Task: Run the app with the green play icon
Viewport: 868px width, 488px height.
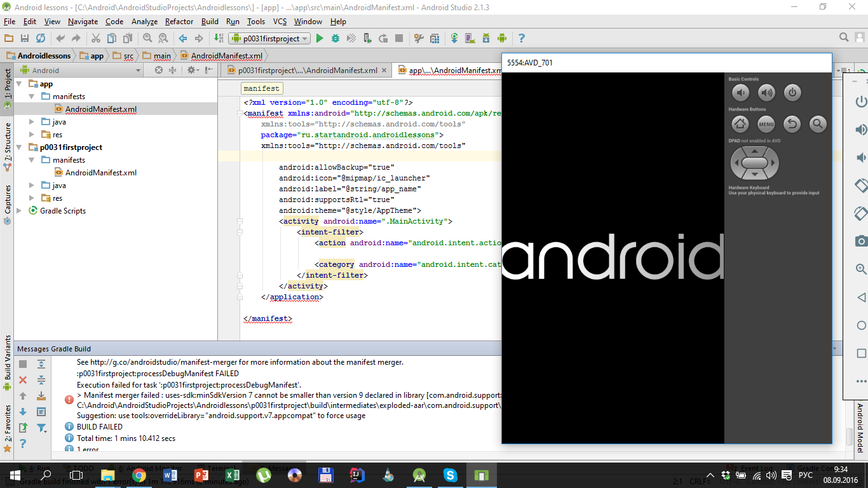Action: coord(320,38)
